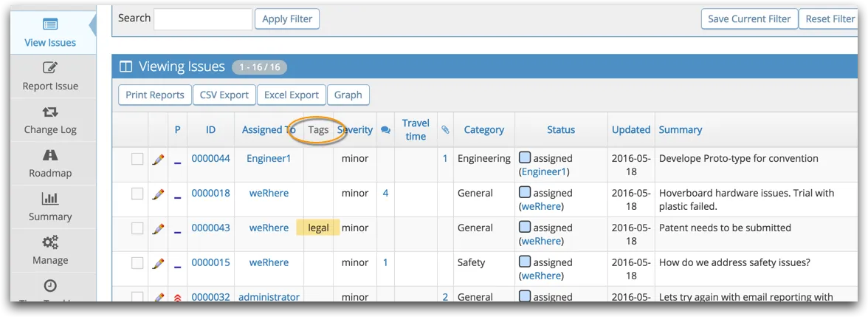Open issue 0000018 link

pyautogui.click(x=210, y=193)
